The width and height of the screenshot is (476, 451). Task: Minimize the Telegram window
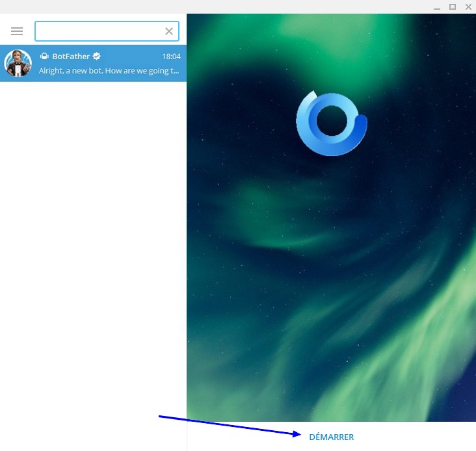438,6
